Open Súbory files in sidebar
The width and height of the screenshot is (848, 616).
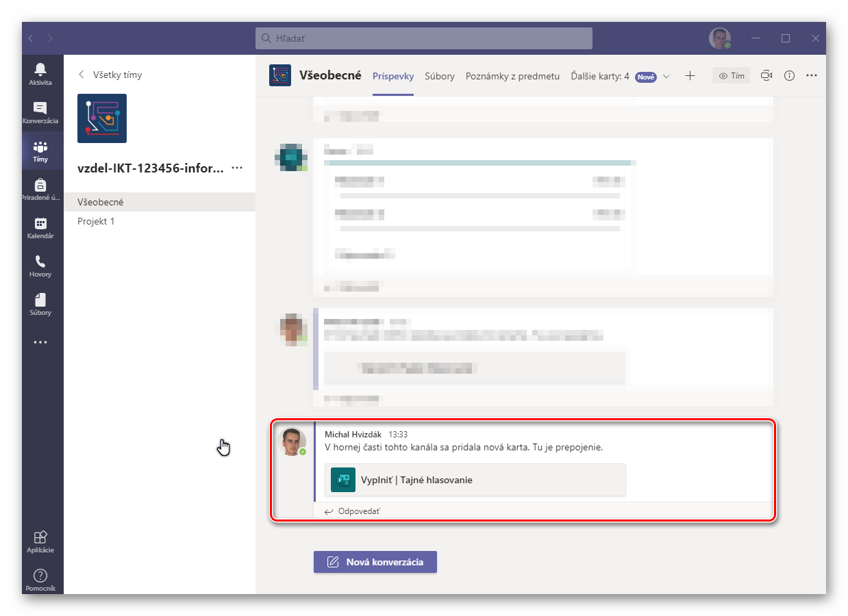tap(40, 303)
